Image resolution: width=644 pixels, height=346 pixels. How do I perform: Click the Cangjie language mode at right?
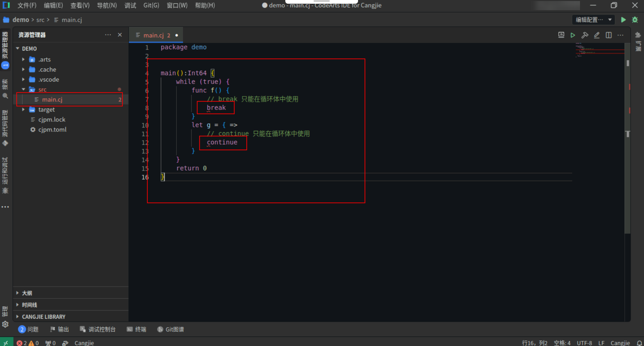620,343
